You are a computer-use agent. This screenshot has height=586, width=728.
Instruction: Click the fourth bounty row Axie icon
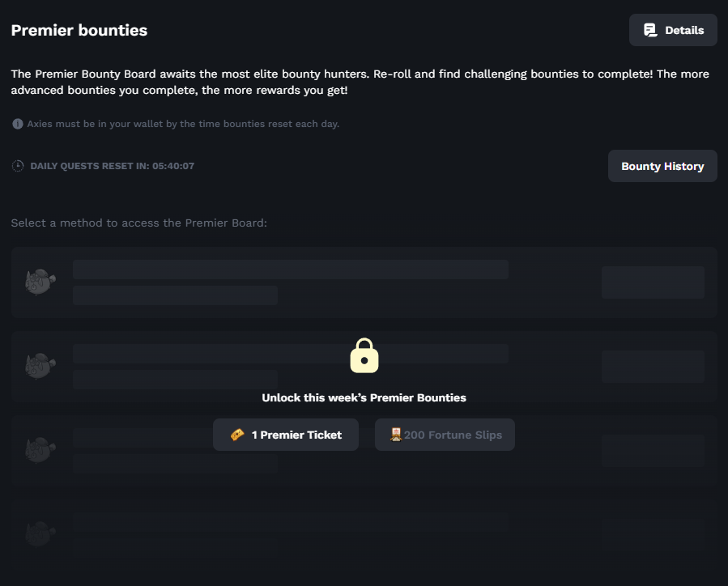pos(40,534)
